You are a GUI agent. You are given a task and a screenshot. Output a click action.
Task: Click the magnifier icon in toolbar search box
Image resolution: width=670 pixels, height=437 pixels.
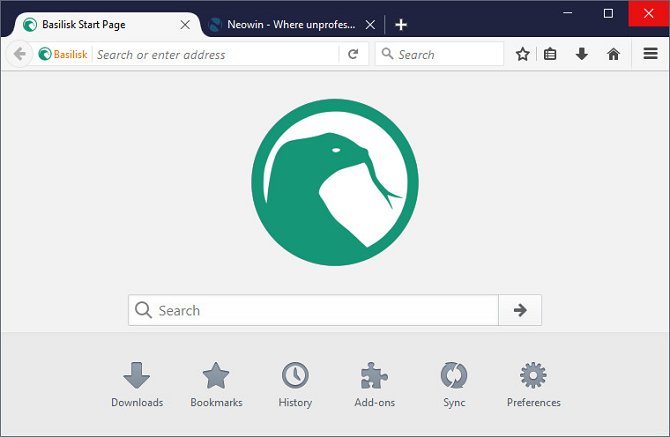point(387,54)
